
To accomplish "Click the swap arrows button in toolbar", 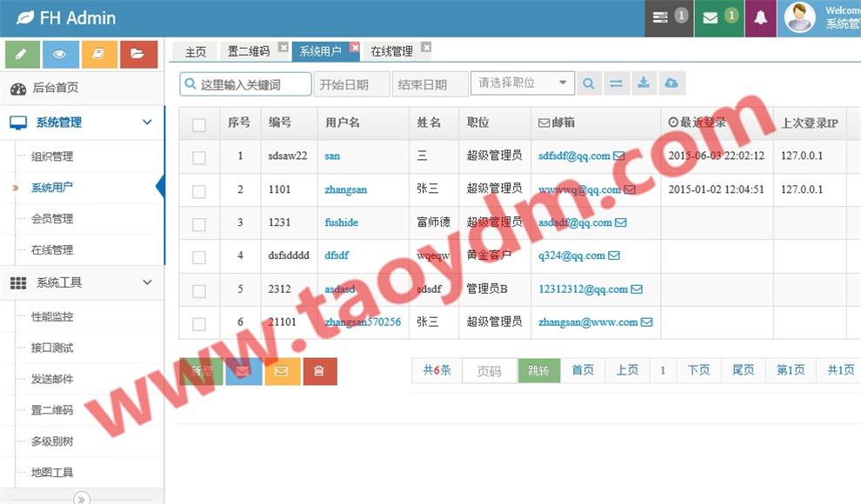I will [x=616, y=83].
